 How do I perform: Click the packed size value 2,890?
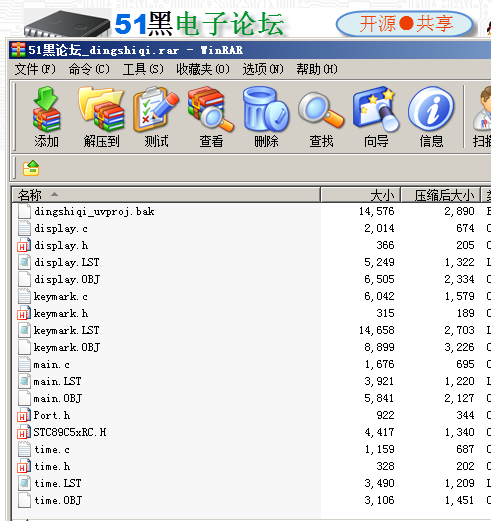tap(459, 211)
